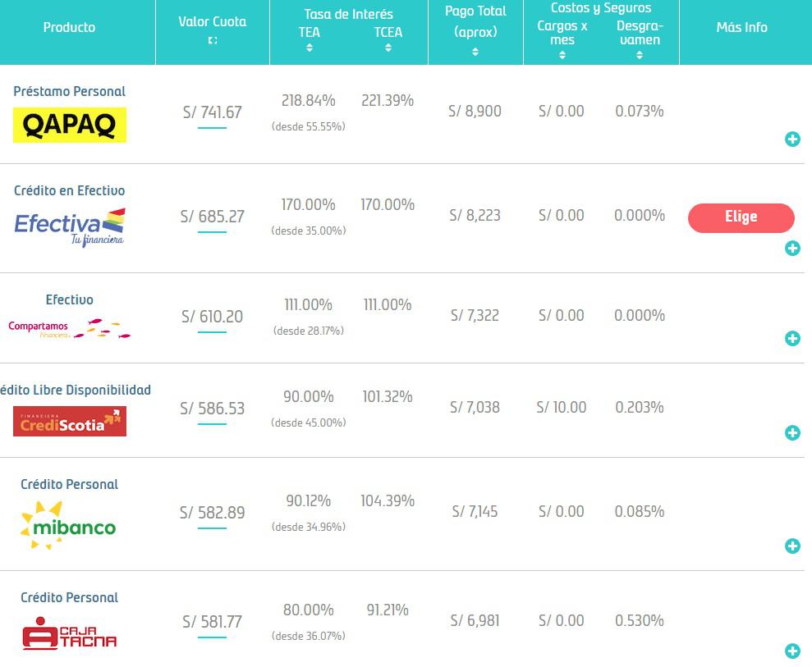Sort by Valor Cuota column
The image size is (812, 667).
tap(213, 40)
